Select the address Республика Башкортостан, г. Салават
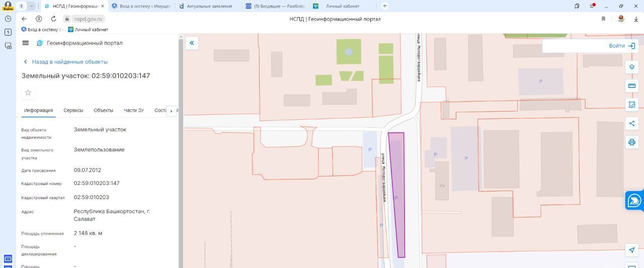The height and width of the screenshot is (268, 644). 112,215
